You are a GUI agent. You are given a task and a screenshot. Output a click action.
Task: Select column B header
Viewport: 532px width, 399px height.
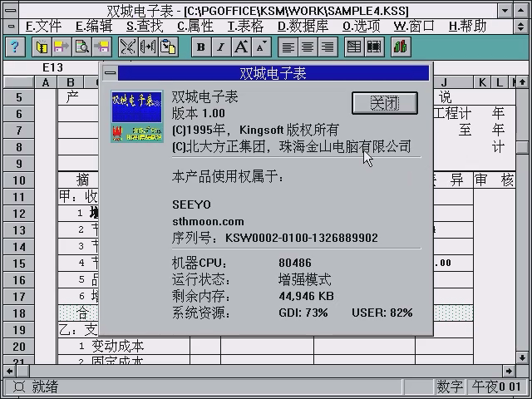pos(71,82)
